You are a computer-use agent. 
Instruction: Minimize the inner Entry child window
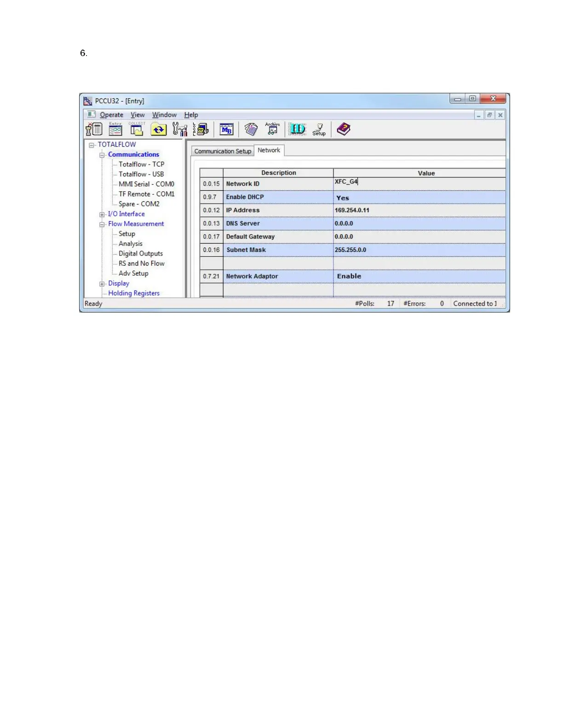pyautogui.click(x=479, y=115)
